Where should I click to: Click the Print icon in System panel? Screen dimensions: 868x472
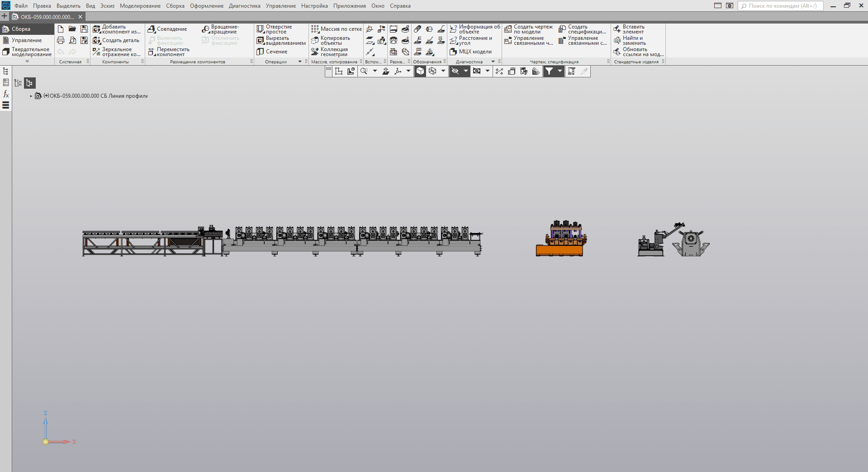click(61, 40)
